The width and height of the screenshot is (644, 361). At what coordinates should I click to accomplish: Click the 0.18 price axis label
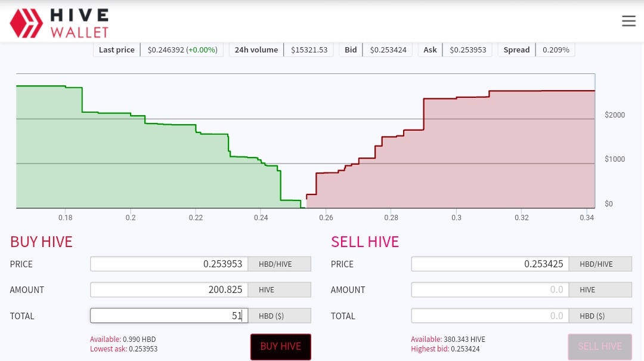point(66,218)
